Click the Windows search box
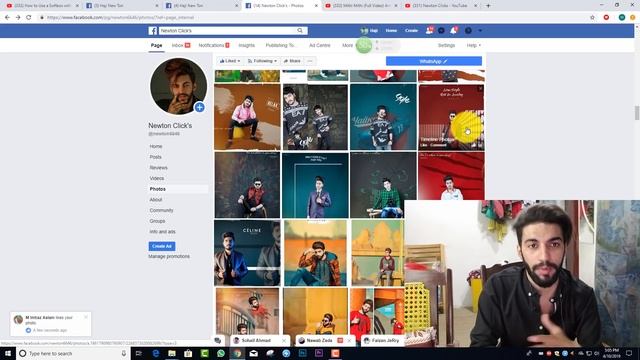Screen dimensions: 640x360 (73, 353)
